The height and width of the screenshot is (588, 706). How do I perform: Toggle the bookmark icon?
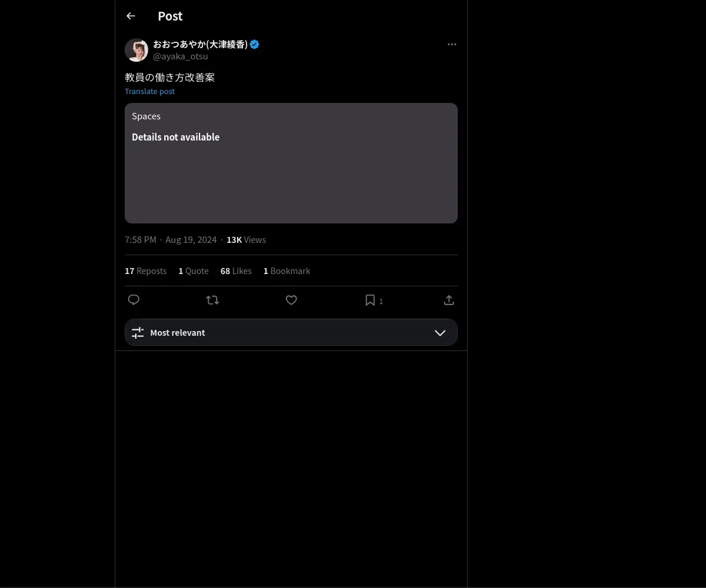coord(370,300)
